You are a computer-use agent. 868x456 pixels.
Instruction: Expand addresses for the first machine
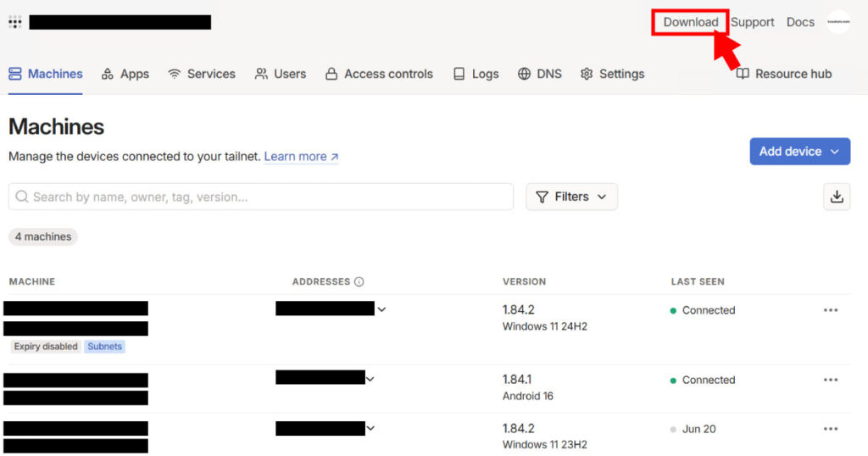point(381,309)
